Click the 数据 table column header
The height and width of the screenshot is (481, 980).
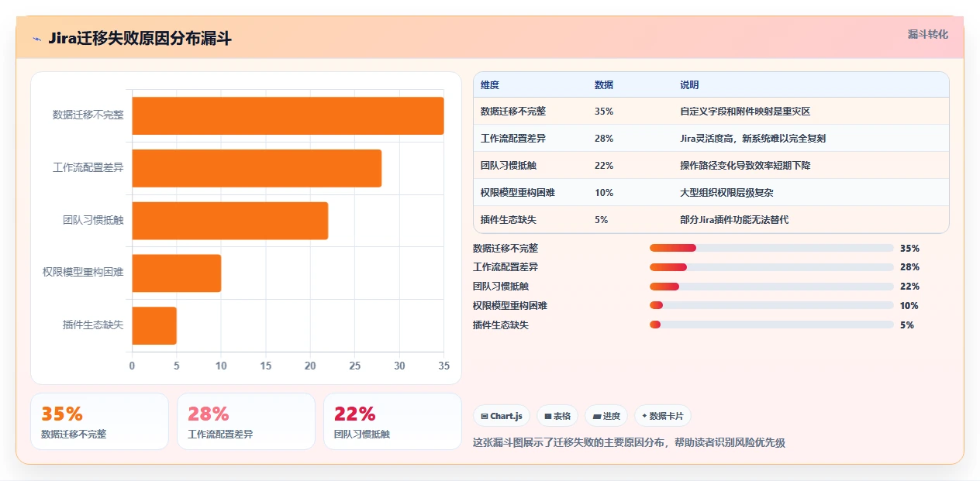coord(604,85)
